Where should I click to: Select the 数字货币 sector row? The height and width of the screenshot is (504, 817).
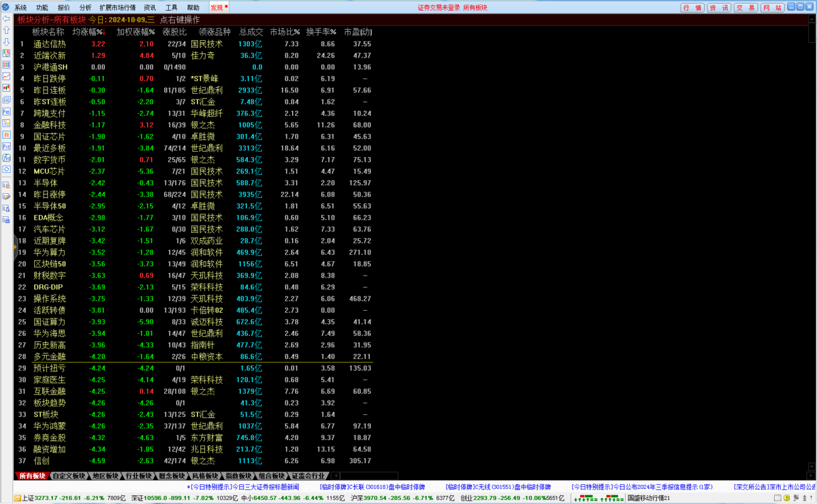(195, 159)
